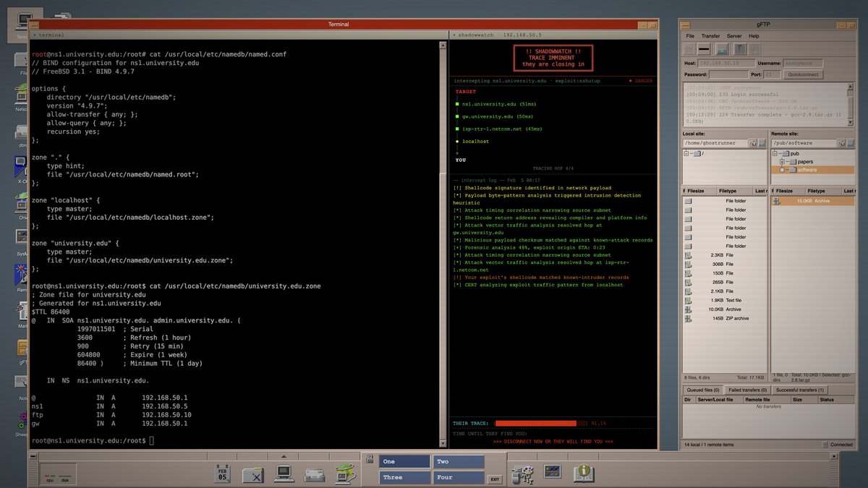Click the shadowwatch THEIR TRACE progress bar
Screen dimensions: 868x488
(540, 423)
